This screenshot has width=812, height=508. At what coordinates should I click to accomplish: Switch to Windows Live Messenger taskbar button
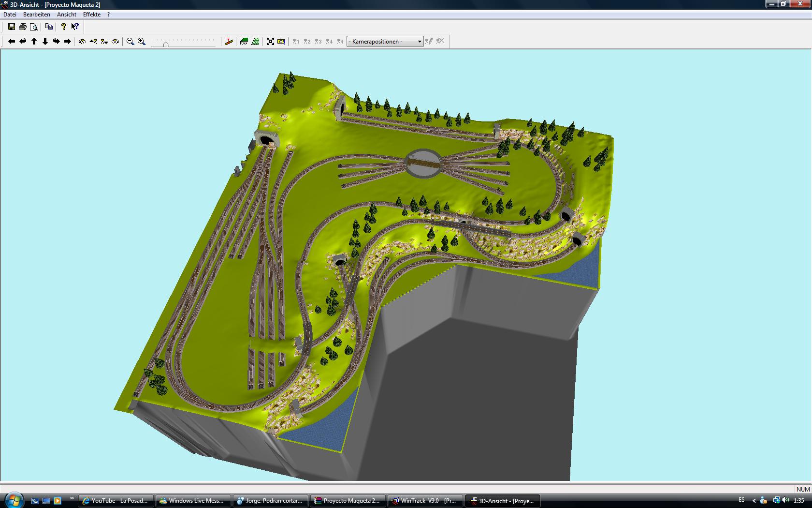tap(193, 501)
